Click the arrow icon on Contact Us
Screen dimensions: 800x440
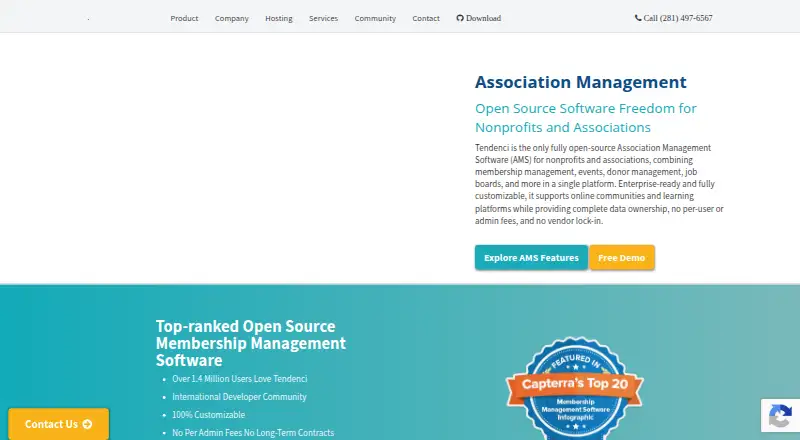(87, 424)
